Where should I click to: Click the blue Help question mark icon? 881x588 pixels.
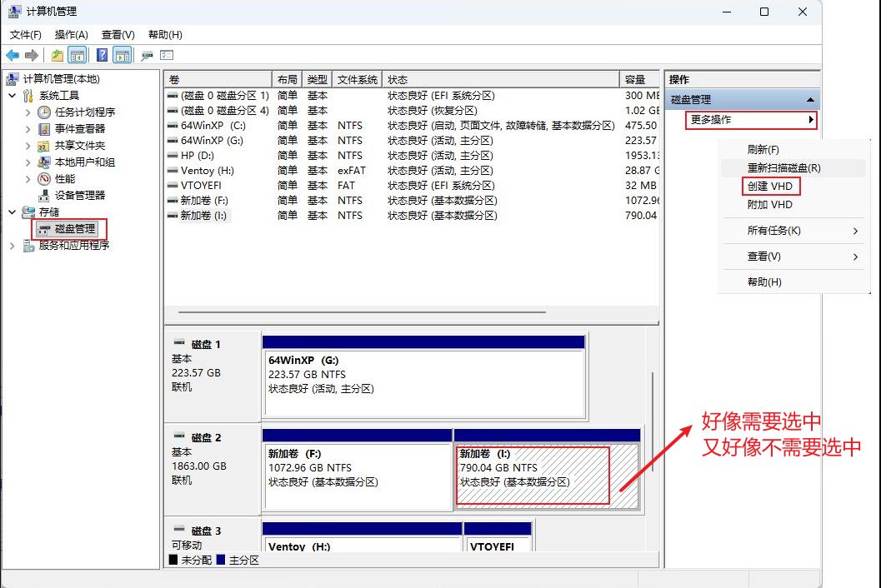102,55
